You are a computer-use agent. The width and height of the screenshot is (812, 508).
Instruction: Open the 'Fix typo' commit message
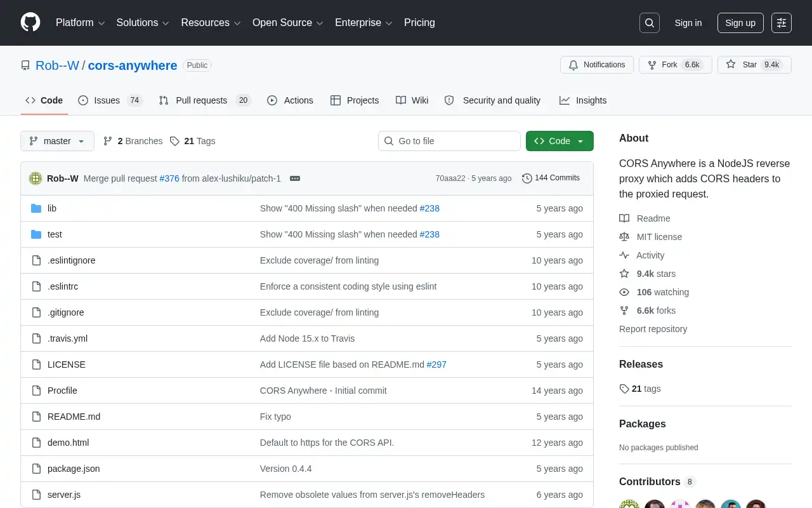click(x=275, y=417)
